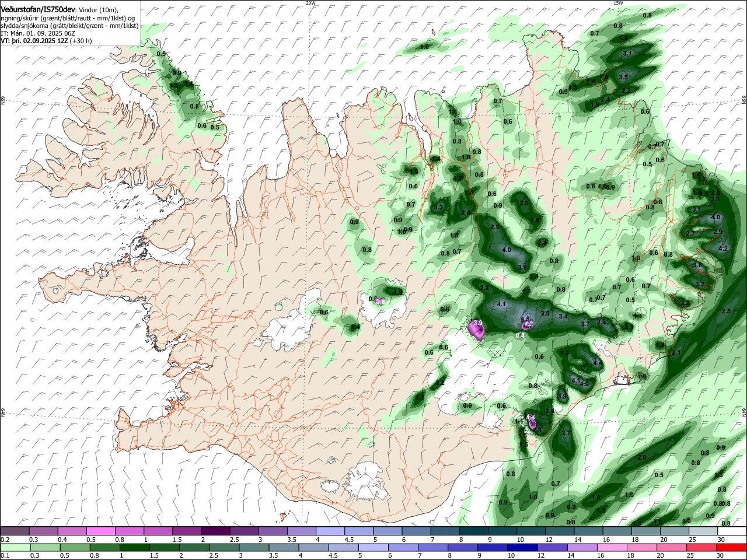Click the red rain legend swatch labeled 30
The image size is (747, 560).
[732, 548]
